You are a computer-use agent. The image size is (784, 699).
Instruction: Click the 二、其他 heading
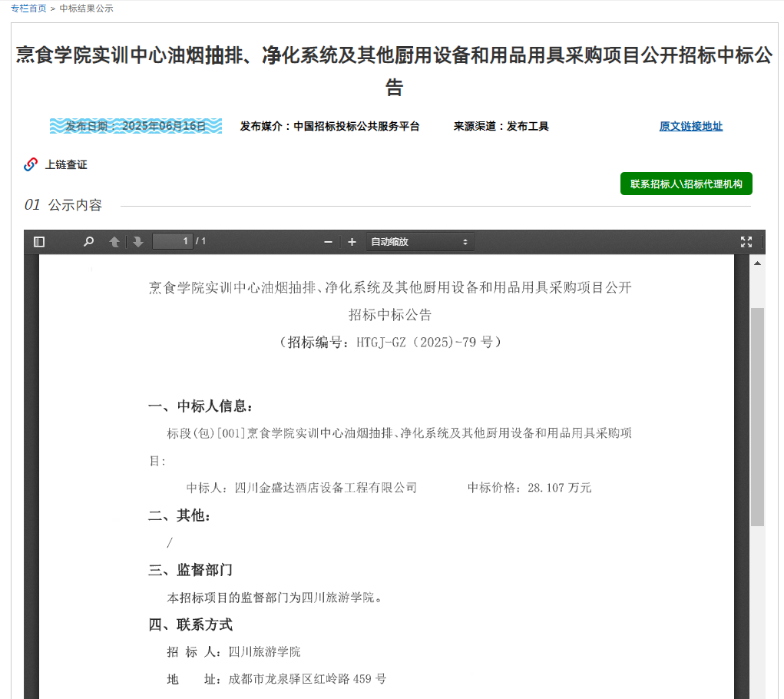pyautogui.click(x=180, y=515)
